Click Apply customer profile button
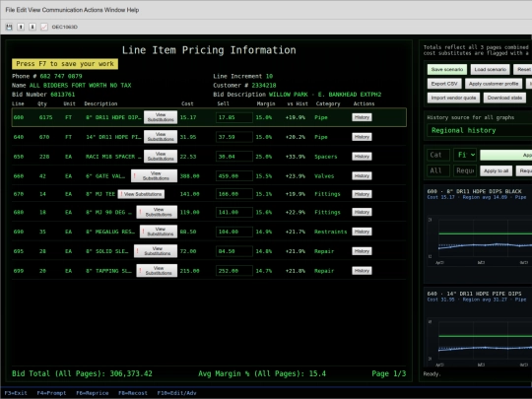This screenshot has width=532, height=399. 494,84
